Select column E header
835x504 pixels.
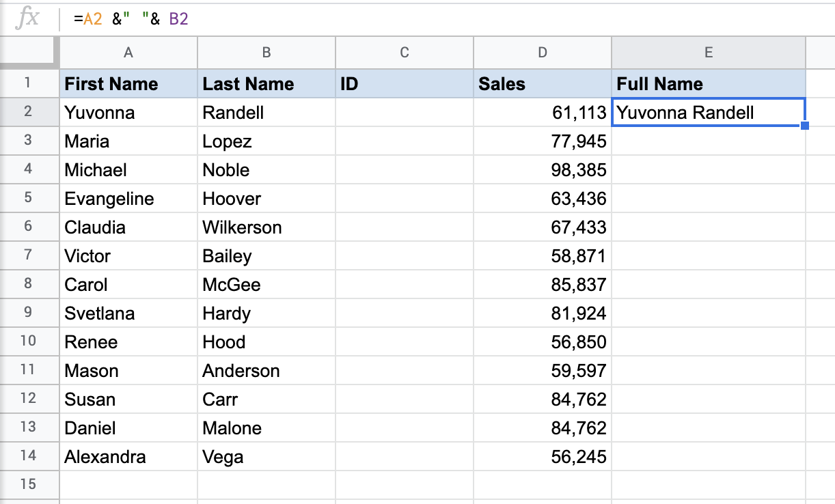click(x=709, y=53)
